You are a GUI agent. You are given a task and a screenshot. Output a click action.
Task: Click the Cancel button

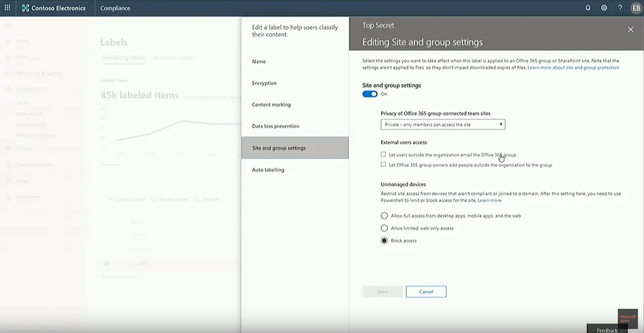(x=426, y=292)
